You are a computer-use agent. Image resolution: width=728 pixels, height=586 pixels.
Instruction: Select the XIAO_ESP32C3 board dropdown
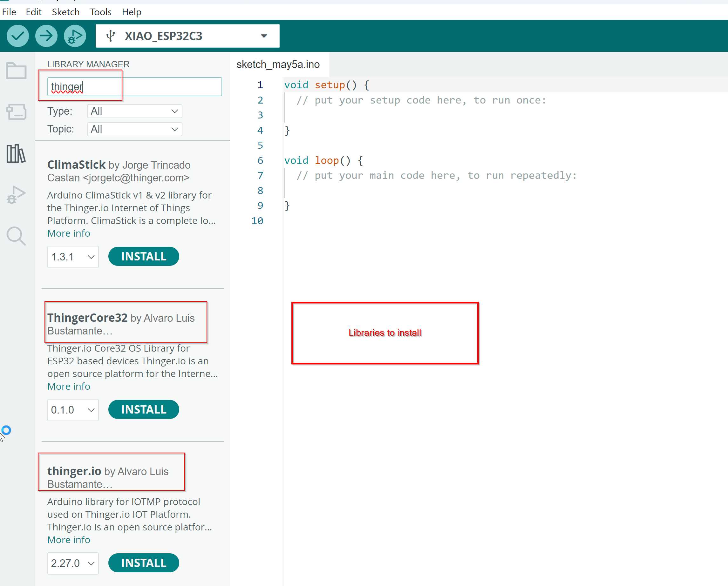click(187, 36)
